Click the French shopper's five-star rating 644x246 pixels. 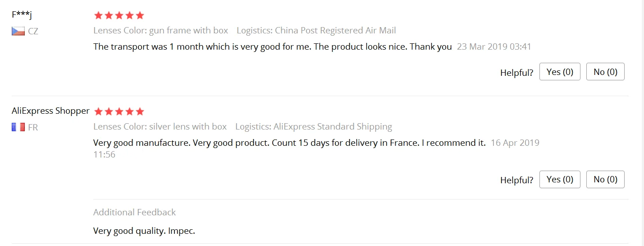119,111
